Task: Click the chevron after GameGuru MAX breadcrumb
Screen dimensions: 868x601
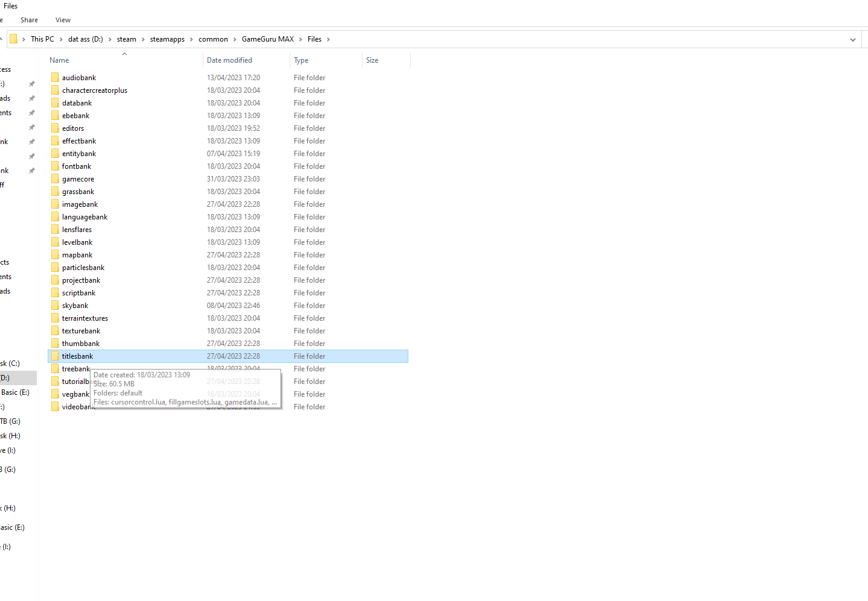Action: [x=300, y=39]
